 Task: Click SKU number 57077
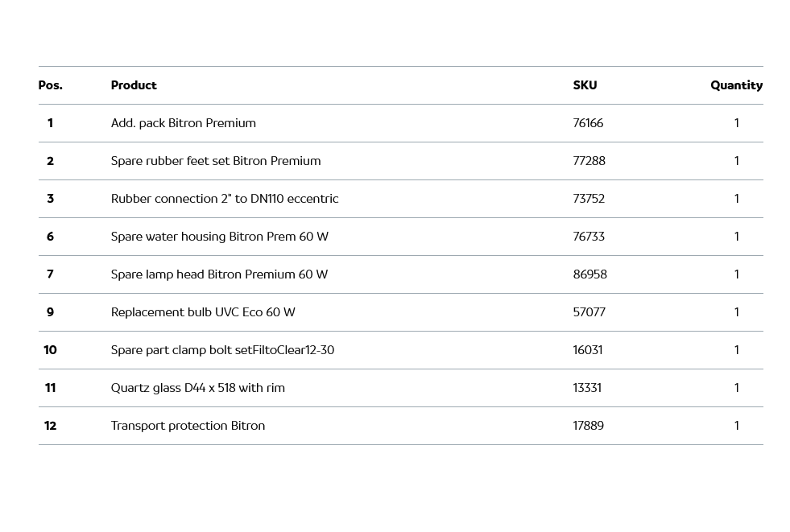point(589,312)
